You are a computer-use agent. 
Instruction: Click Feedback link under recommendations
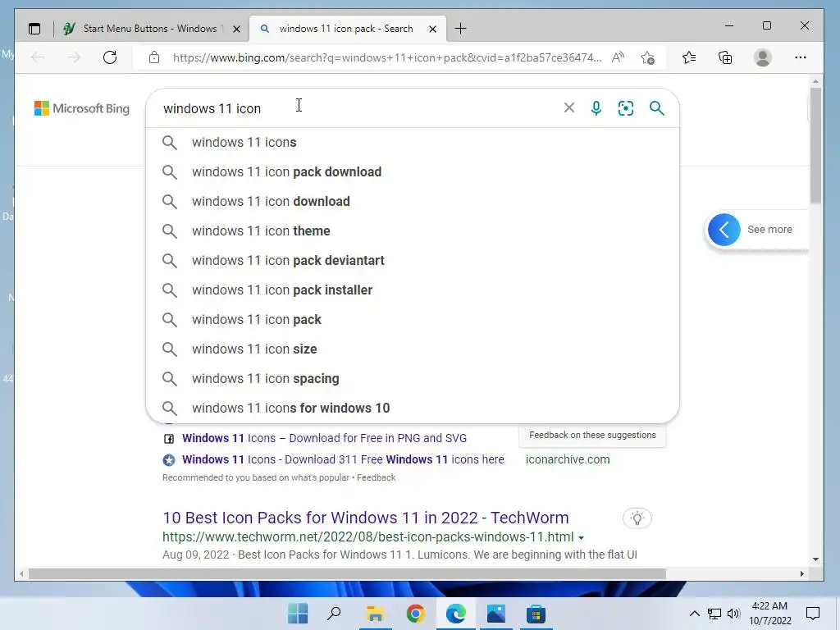coord(376,477)
